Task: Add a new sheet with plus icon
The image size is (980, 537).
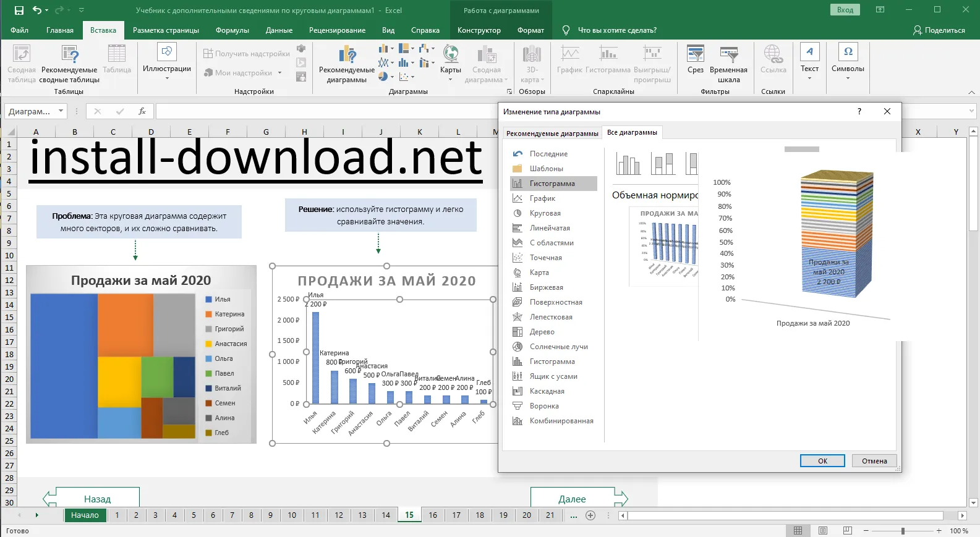Action: pyautogui.click(x=590, y=515)
